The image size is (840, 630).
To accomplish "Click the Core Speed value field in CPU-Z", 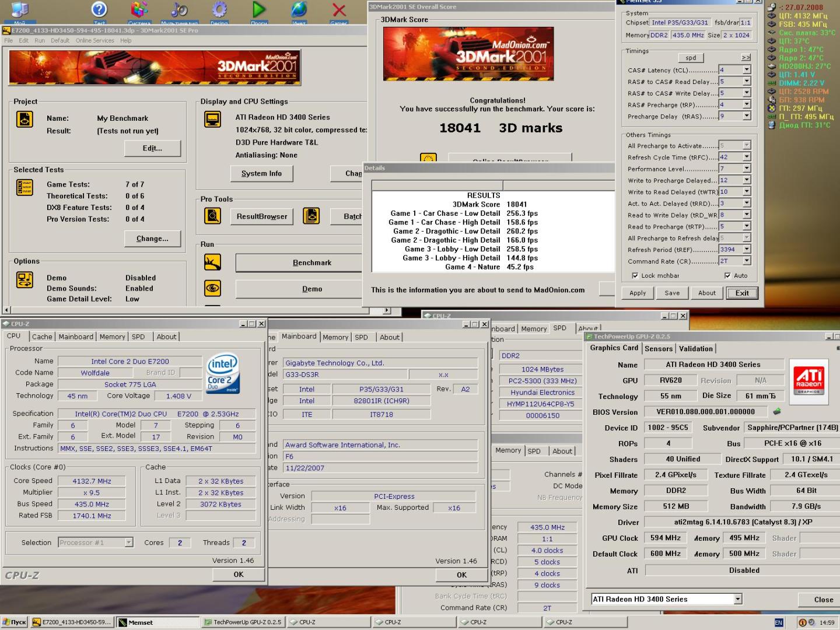I will pos(92,481).
